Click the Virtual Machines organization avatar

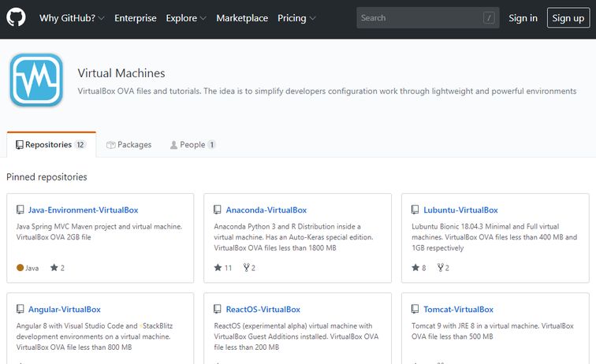click(35, 80)
